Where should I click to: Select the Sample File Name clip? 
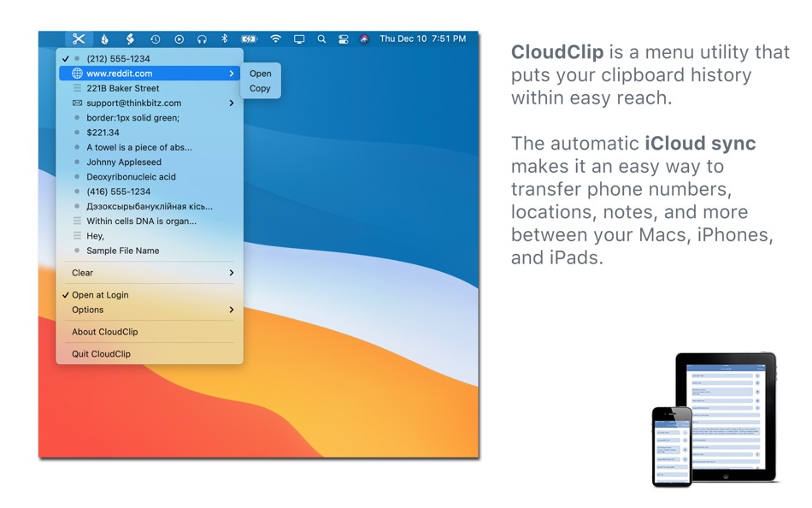[150, 251]
